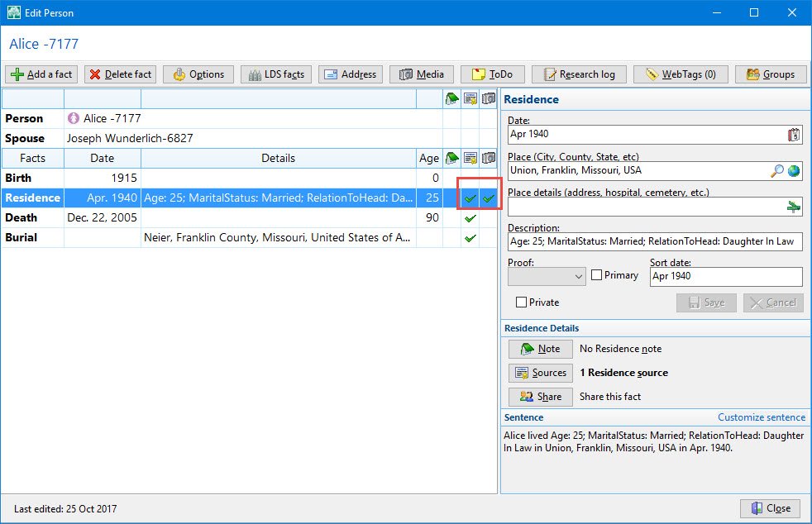Open the Groups button
The height and width of the screenshot is (524, 812).
pyautogui.click(x=771, y=74)
